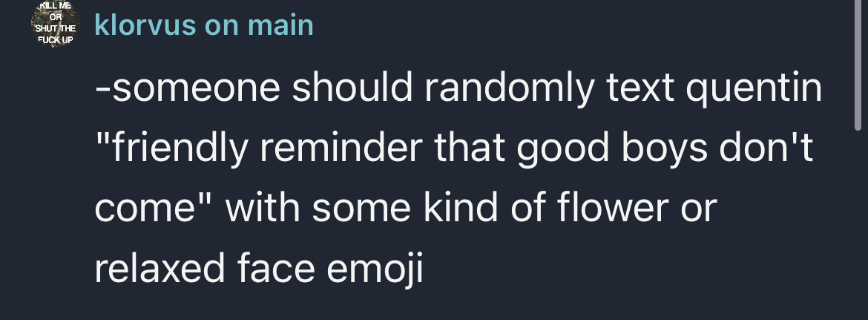Click the word 'emoji' at the post's end
Screen dimensions: 868x320
(375, 269)
